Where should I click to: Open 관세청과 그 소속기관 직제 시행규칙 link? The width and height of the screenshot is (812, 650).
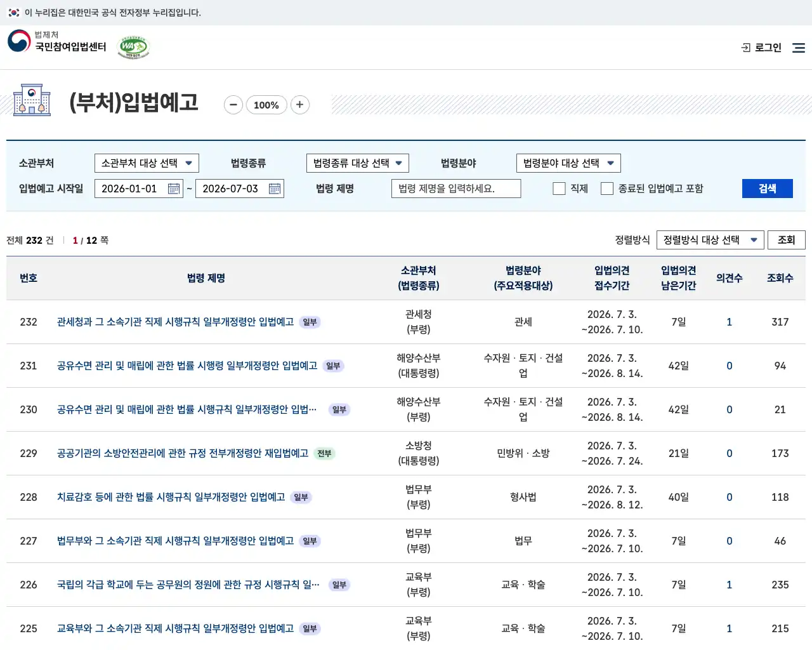pyautogui.click(x=176, y=322)
